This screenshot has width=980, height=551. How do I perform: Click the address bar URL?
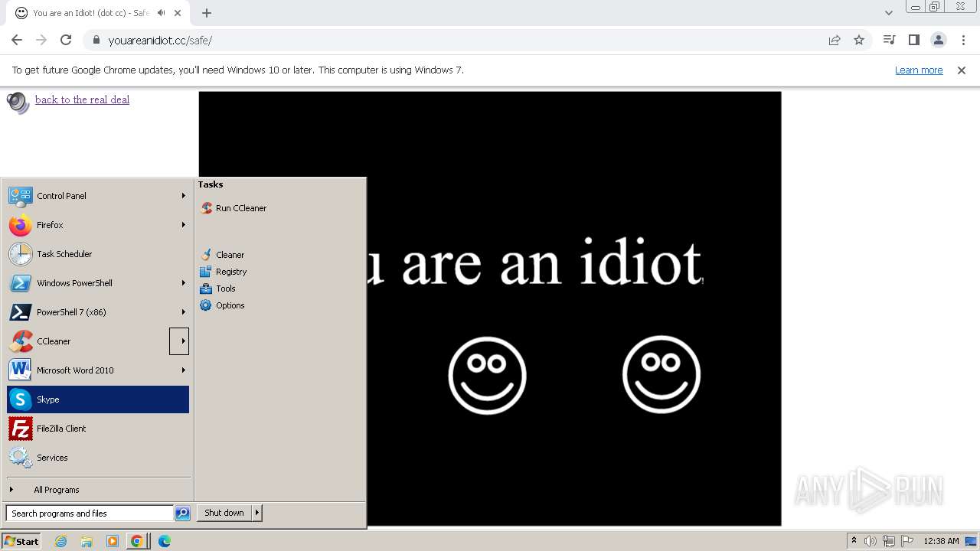(160, 40)
